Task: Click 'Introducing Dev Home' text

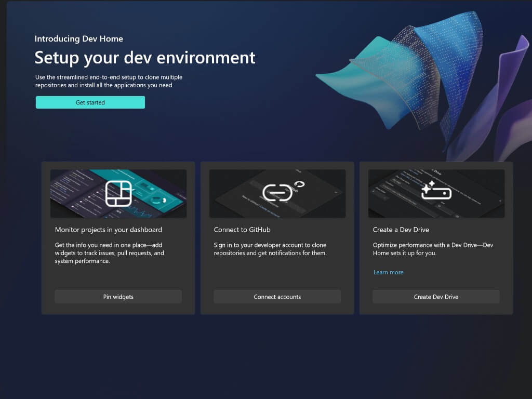Action: 79,38
